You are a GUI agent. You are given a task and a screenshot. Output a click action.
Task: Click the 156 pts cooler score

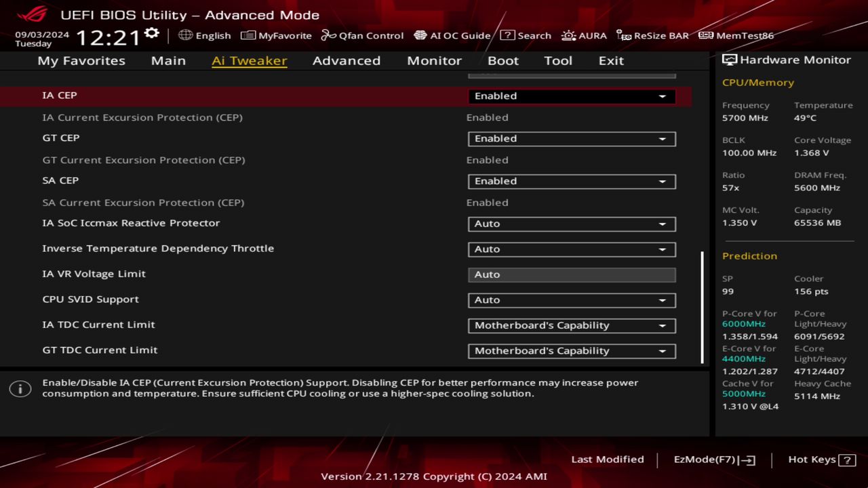812,291
